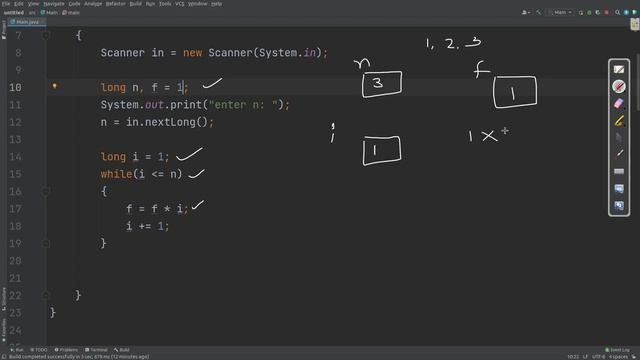Screen dimensions: 640x360
Task: Open the Main run configuration dropdown
Action: pos(561,13)
